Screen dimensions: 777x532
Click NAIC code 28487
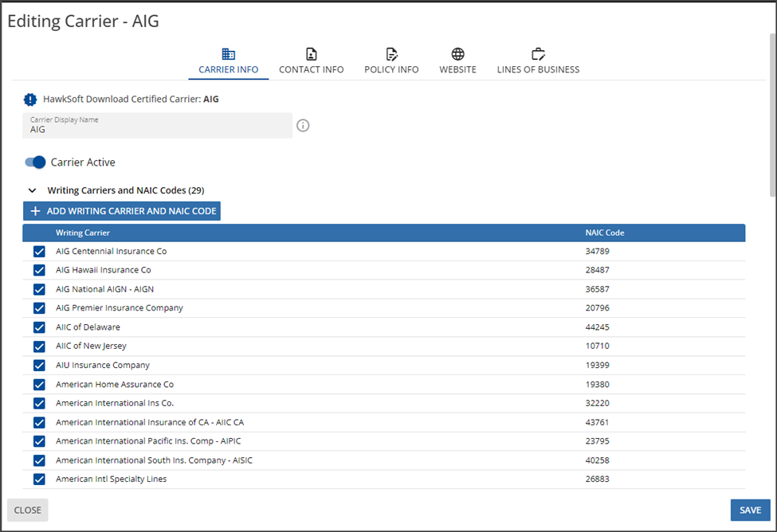point(597,270)
